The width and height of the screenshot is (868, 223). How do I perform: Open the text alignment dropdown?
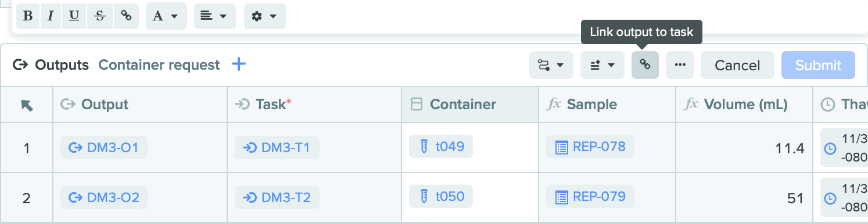pyautogui.click(x=214, y=16)
